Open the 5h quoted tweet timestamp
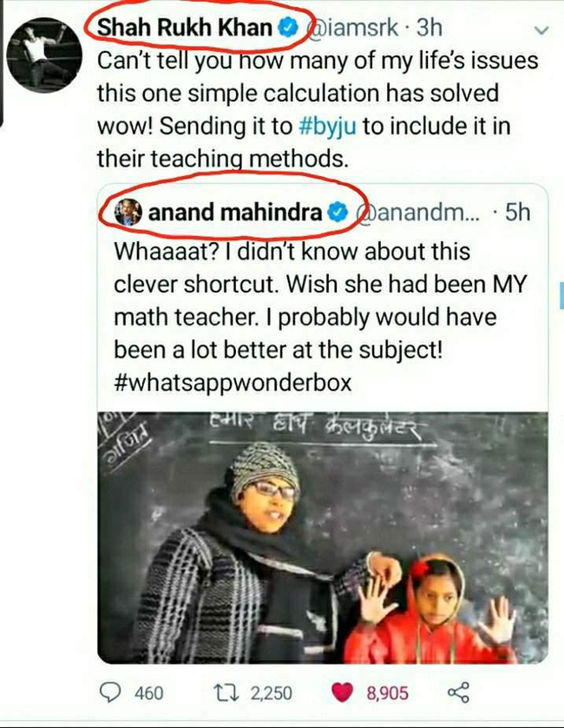 [518, 213]
